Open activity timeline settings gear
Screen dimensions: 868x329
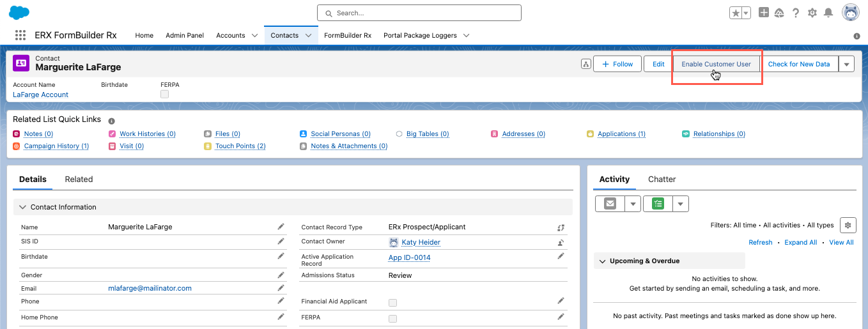(848, 225)
